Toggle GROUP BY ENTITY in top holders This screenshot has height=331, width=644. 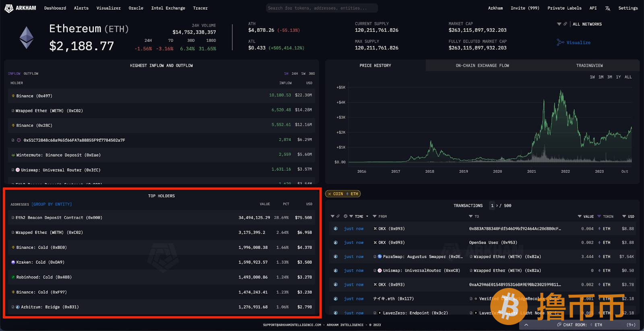tap(52, 204)
